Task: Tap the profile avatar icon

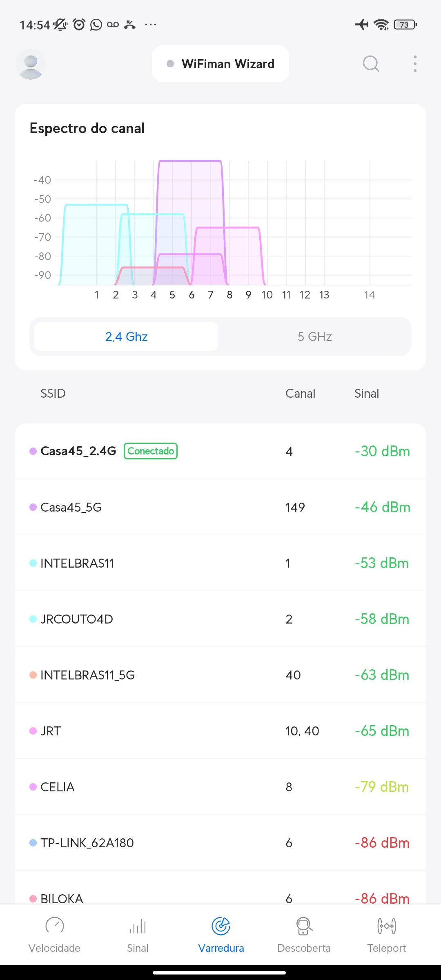Action: tap(31, 64)
